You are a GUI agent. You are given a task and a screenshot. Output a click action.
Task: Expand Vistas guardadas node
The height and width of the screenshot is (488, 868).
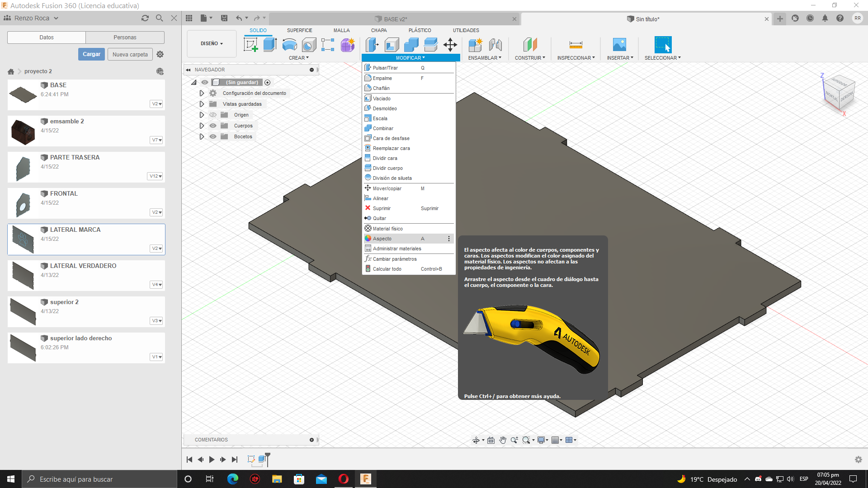202,104
